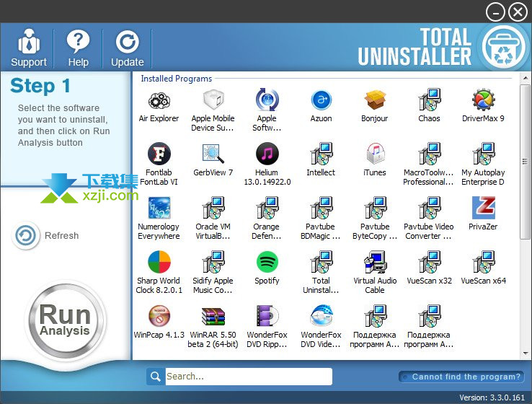Select Pavtube Video Converter icon

click(429, 208)
